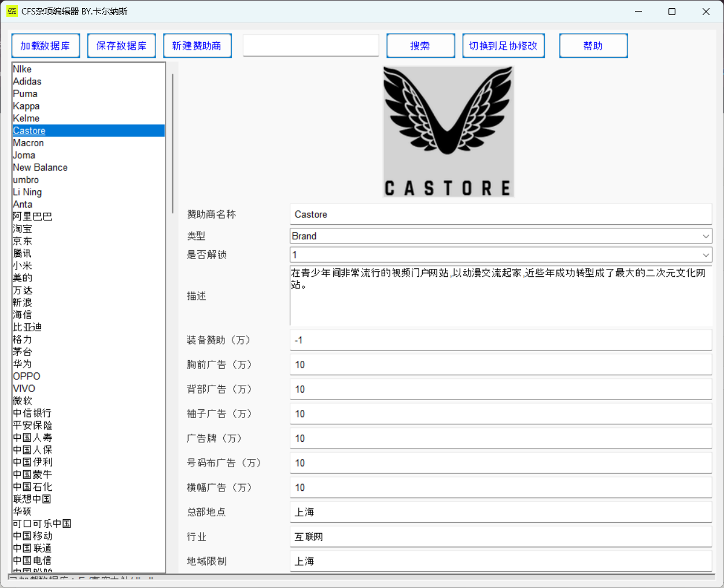Select Kelme in the sponsor list

[x=88, y=119]
